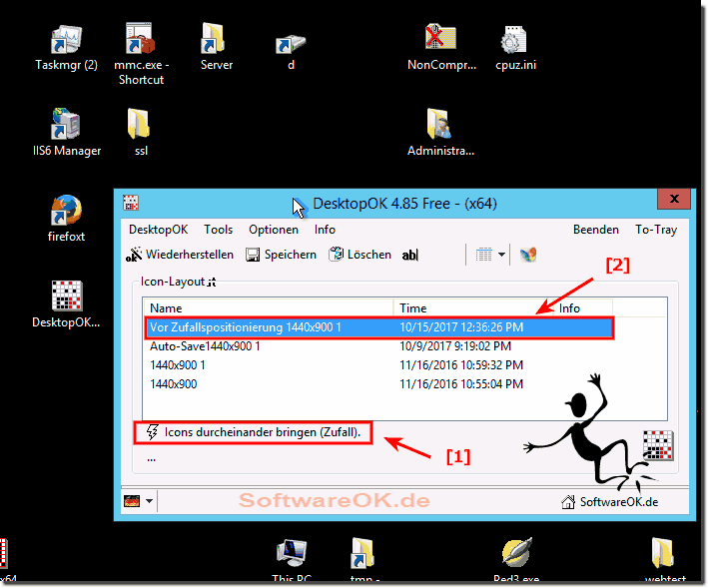Close the DesktopOK window
Image resolution: width=708 pixels, height=588 pixels.
(x=674, y=199)
